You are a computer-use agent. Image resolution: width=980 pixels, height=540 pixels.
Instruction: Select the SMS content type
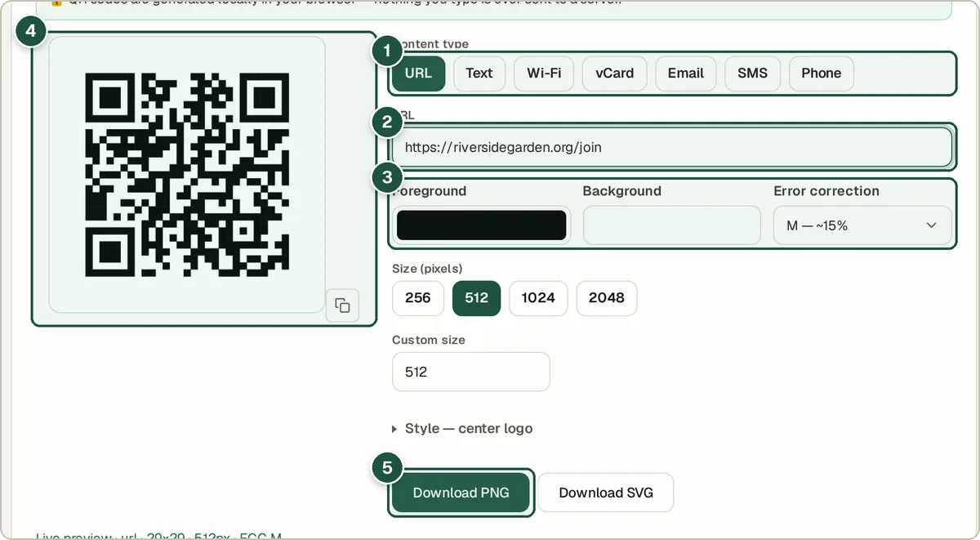click(x=752, y=74)
